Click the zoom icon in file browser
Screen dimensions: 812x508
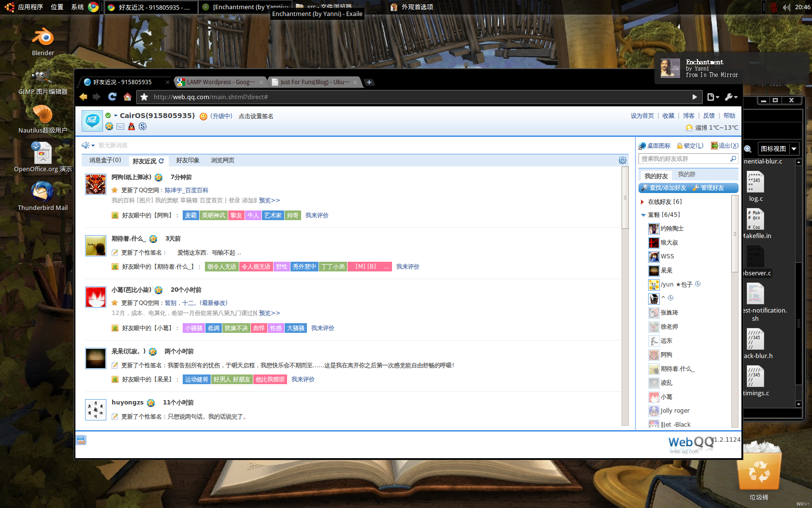748,149
